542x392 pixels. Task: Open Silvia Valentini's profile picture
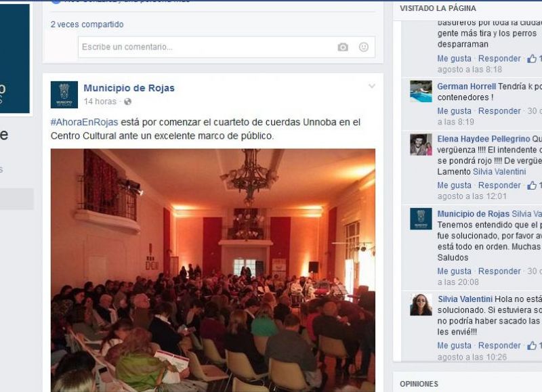[421, 305]
